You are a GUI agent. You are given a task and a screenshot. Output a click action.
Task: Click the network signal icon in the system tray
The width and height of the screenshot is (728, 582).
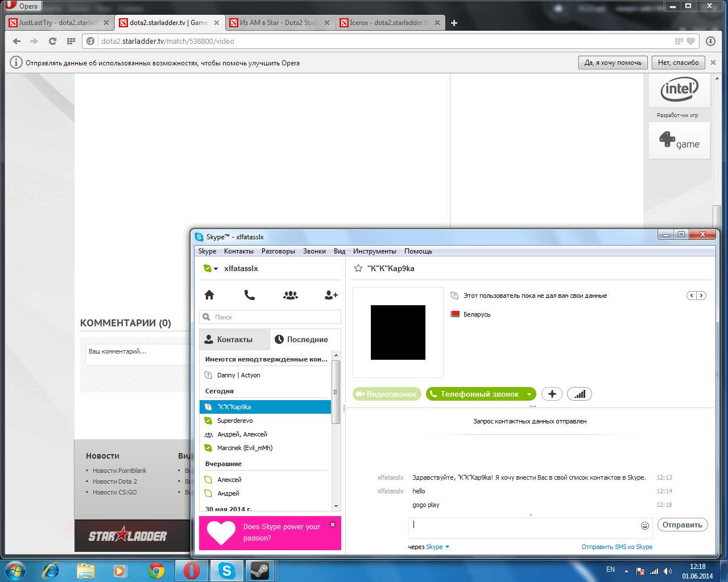654,571
